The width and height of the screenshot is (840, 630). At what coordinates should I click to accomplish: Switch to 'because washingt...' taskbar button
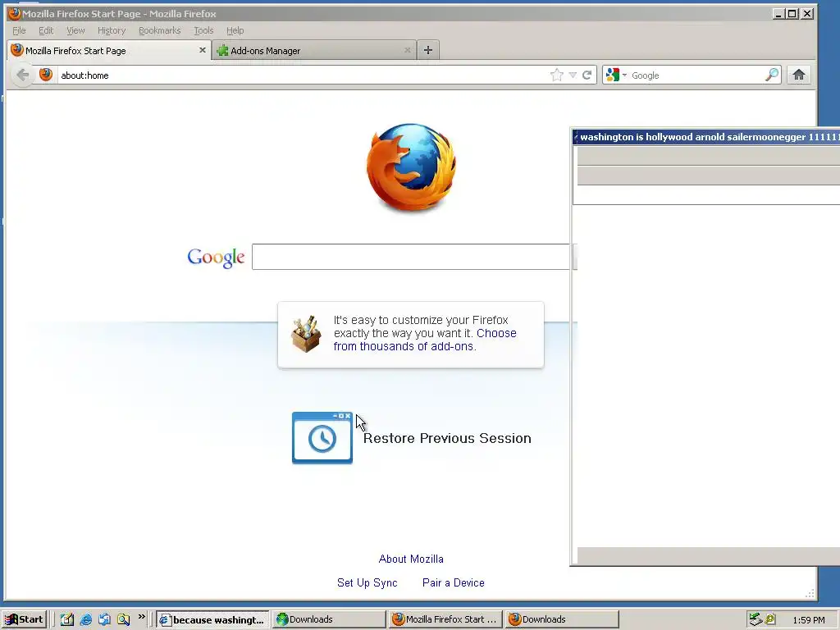coord(212,619)
